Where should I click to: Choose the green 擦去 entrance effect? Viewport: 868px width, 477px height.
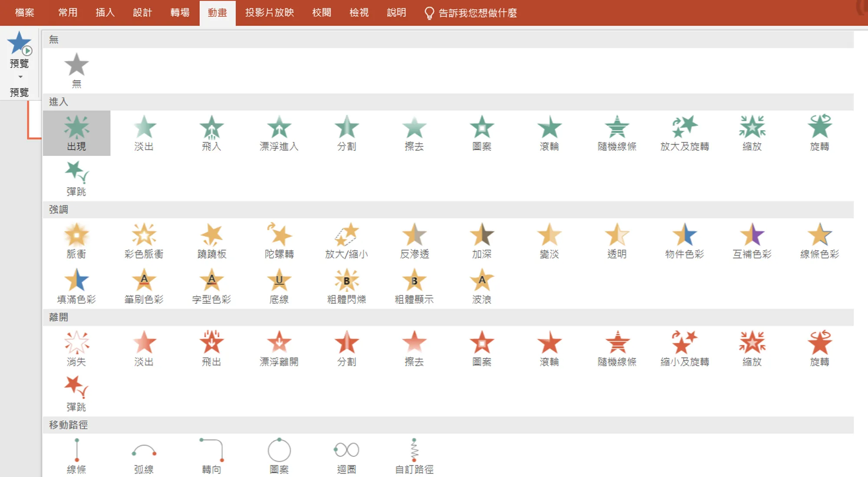(414, 133)
